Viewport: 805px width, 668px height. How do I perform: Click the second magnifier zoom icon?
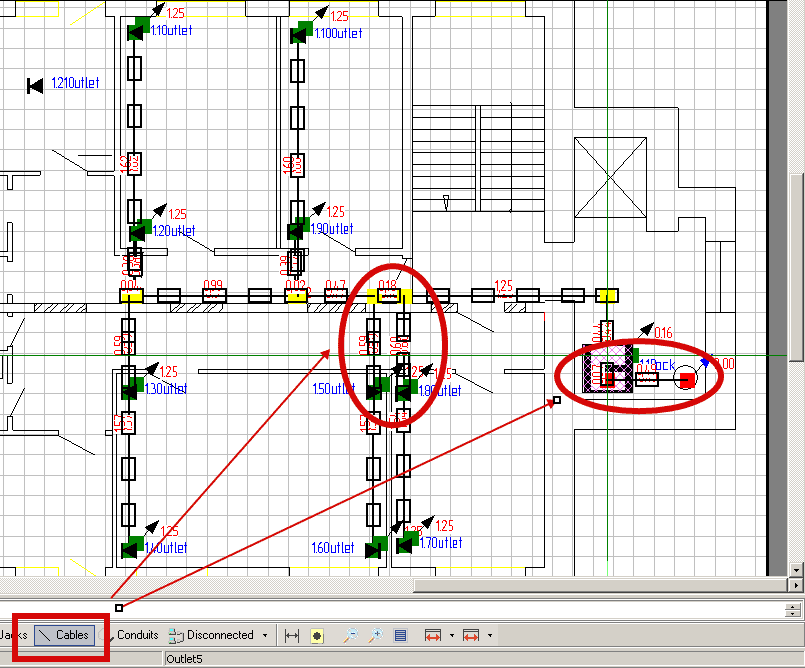[x=376, y=635]
